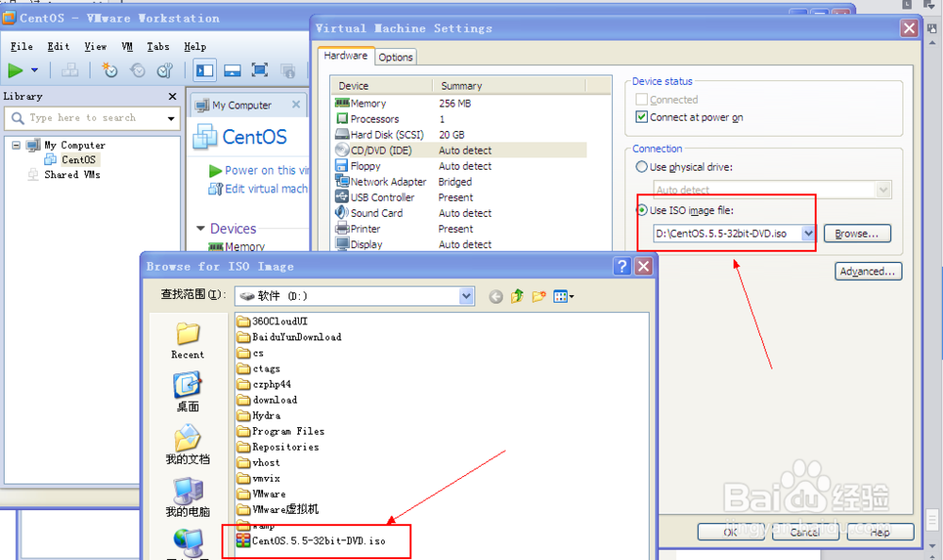Select the BaiduYunDownload folder
This screenshot has width=943, height=560.
tap(290, 337)
